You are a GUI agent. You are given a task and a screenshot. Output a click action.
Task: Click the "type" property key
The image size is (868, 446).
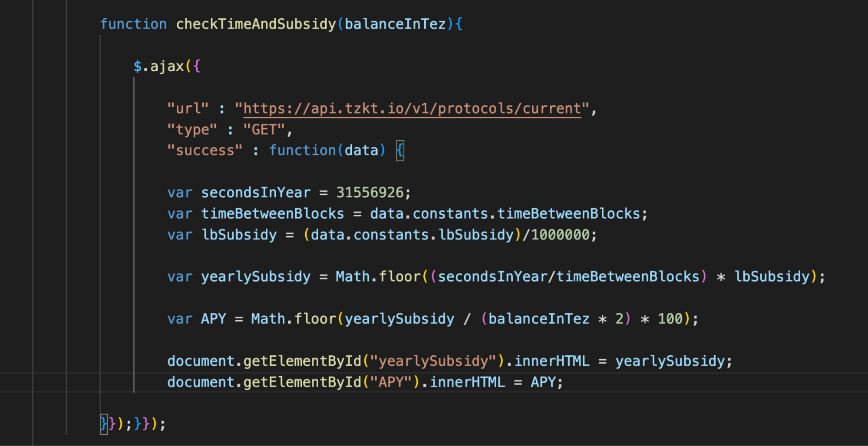point(192,130)
